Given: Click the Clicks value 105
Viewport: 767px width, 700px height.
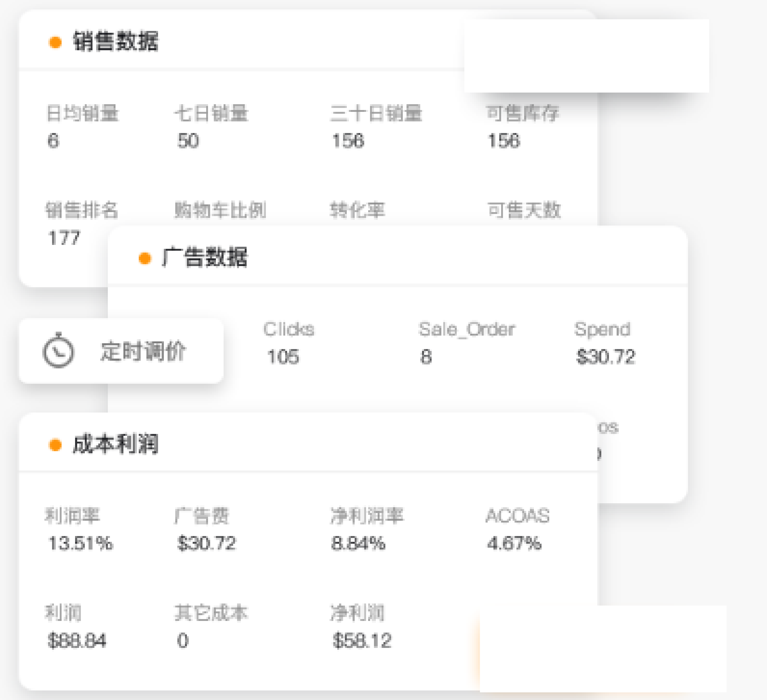Looking at the screenshot, I should click(x=283, y=357).
